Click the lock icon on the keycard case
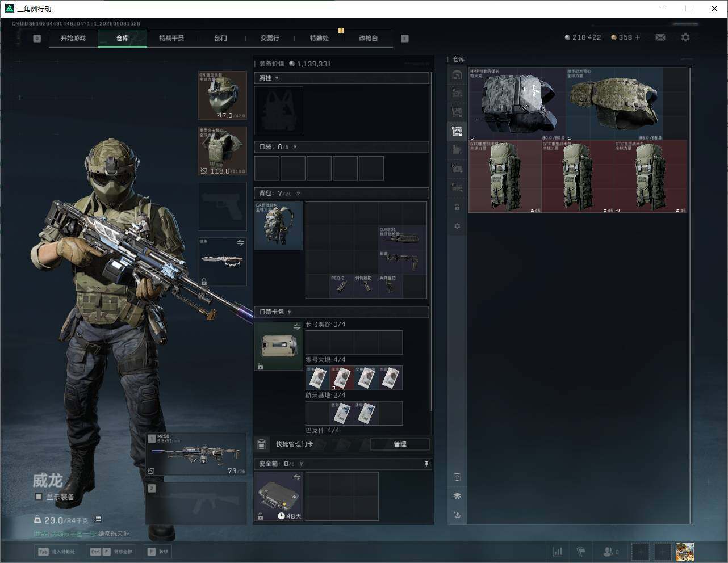The height and width of the screenshot is (563, 728). pyautogui.click(x=260, y=367)
